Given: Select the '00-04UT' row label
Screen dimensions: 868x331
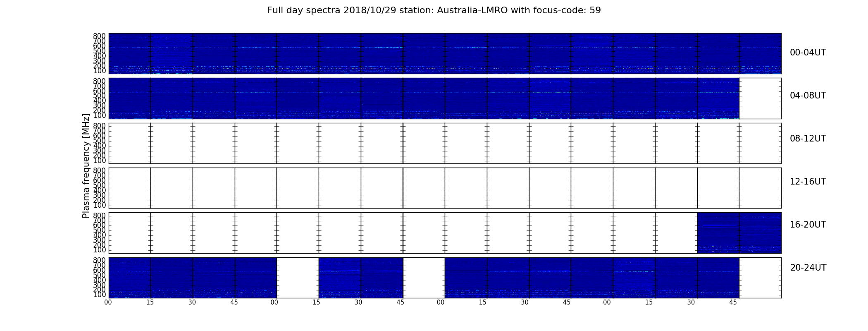Looking at the screenshot, I should click(808, 53).
